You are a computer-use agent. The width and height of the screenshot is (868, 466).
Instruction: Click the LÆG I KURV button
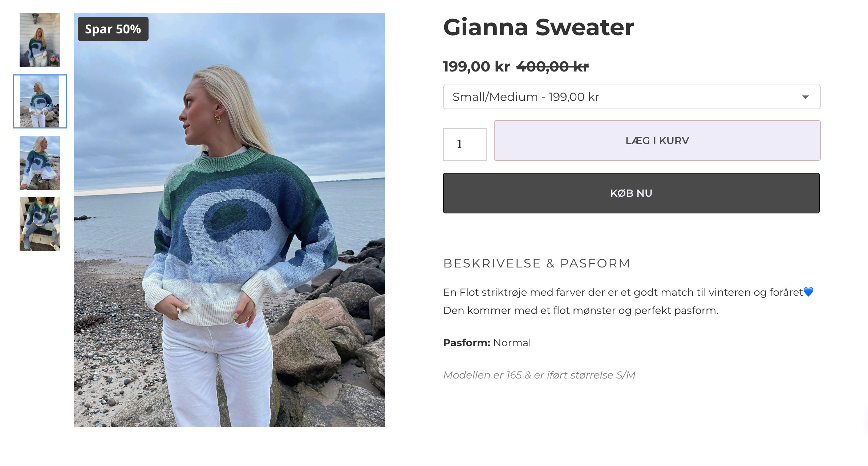(657, 140)
